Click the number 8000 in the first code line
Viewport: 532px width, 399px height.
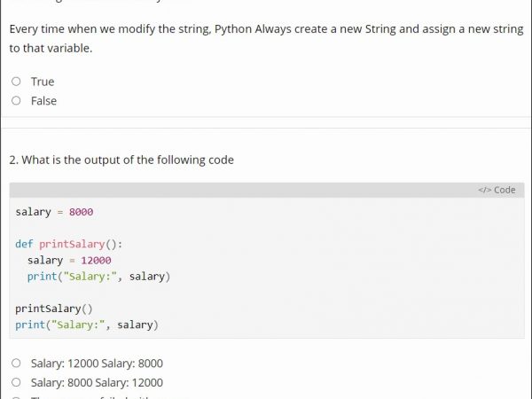(81, 212)
